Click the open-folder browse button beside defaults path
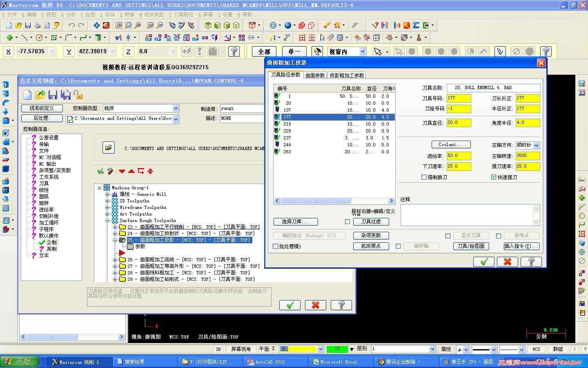Image resolution: width=588 pixels, height=368 pixels. tap(108, 148)
